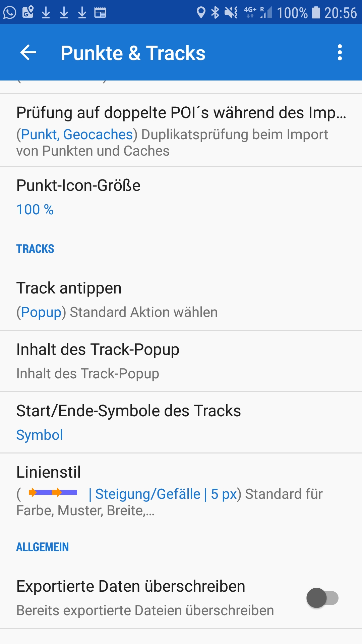Open the three-dot overflow menu
The width and height of the screenshot is (362, 644).
[340, 53]
